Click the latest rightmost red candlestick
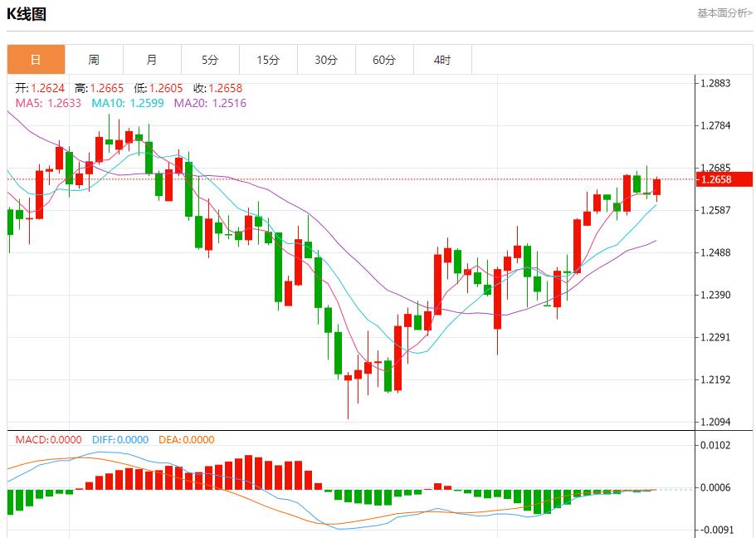 click(656, 187)
